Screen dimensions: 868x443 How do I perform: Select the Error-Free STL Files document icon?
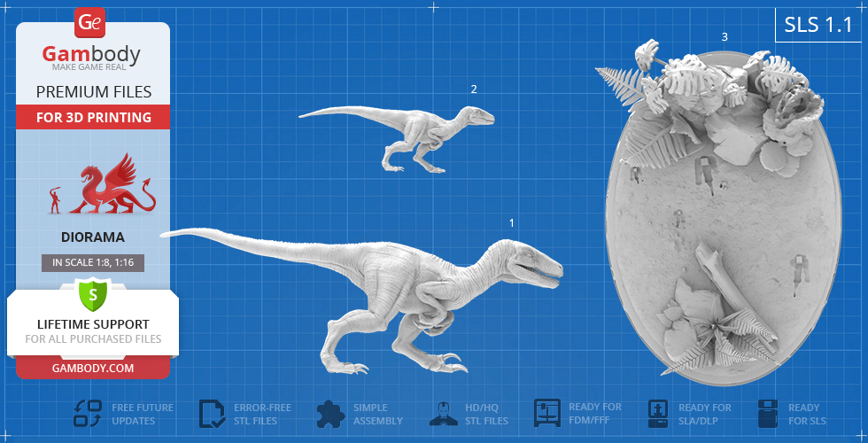[x=213, y=414]
